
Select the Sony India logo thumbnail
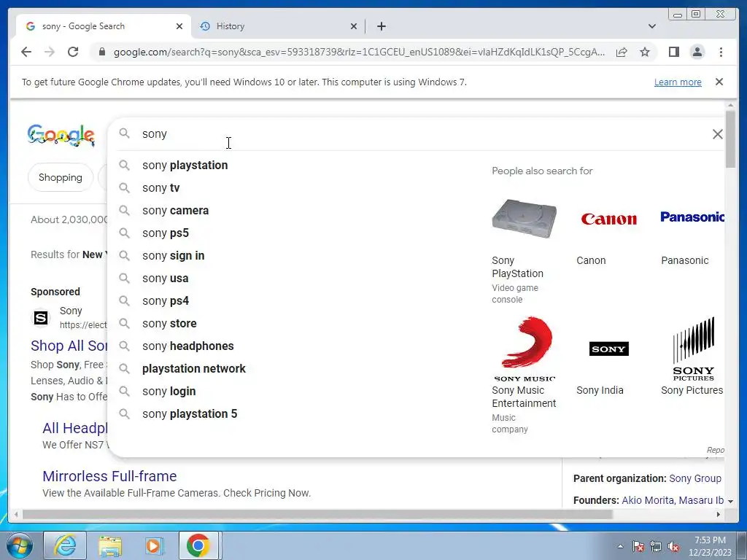coord(609,349)
